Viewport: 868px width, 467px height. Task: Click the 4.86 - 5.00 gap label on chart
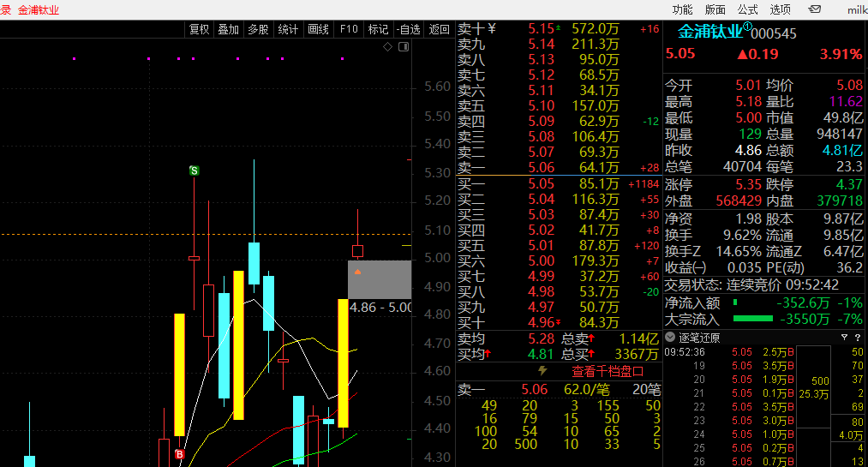coord(380,307)
